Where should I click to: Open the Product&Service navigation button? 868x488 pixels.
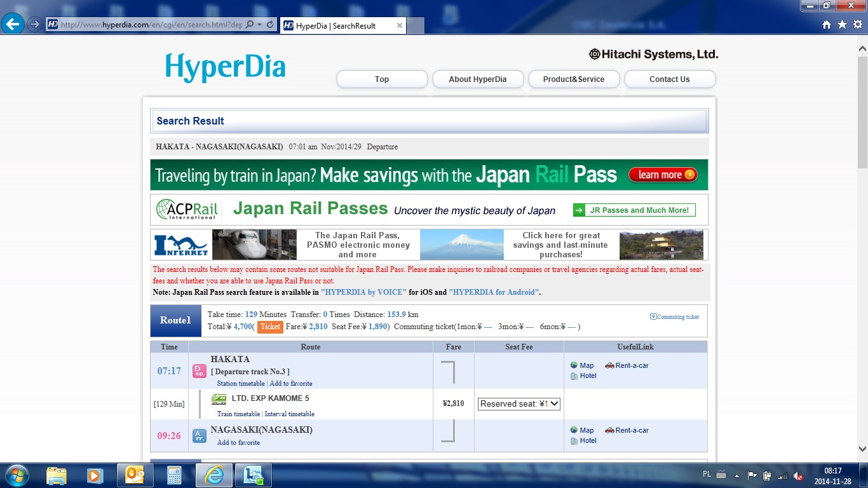pyautogui.click(x=574, y=79)
